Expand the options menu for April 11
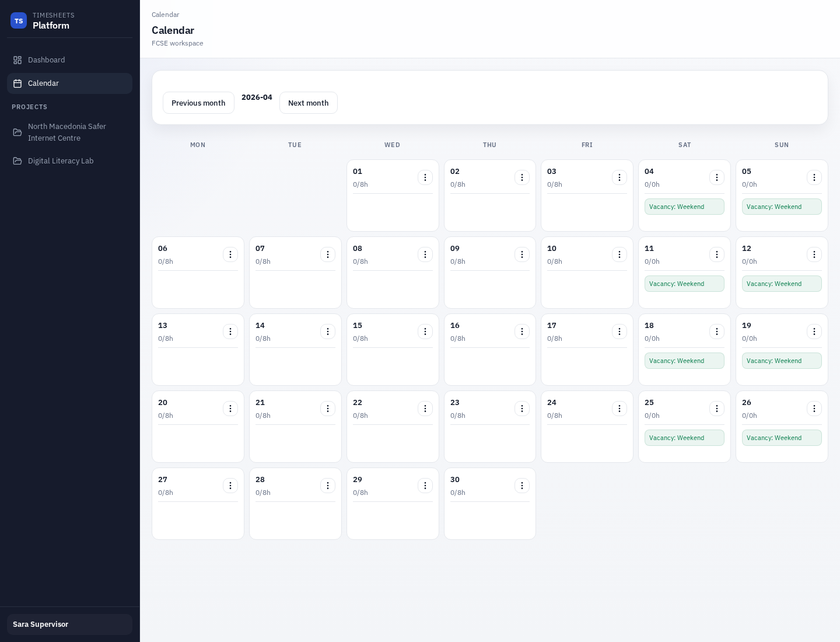Viewport: 840px width, 642px height. pos(717,254)
